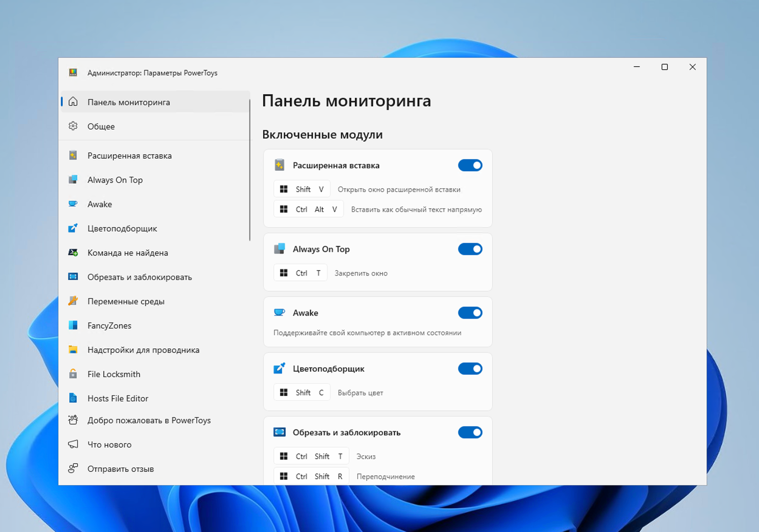This screenshot has width=759, height=532.
Task: Click the Общее gear icon
Action: 73,126
